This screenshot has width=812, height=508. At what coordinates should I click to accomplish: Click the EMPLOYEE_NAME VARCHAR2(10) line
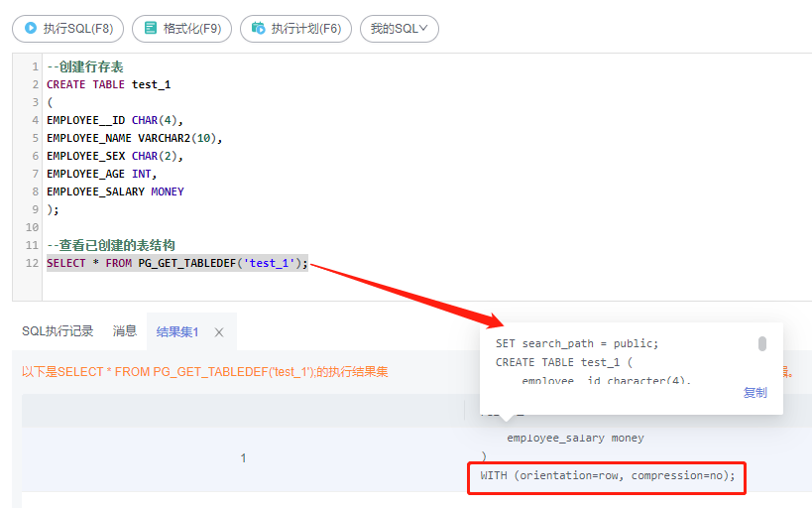pos(135,138)
